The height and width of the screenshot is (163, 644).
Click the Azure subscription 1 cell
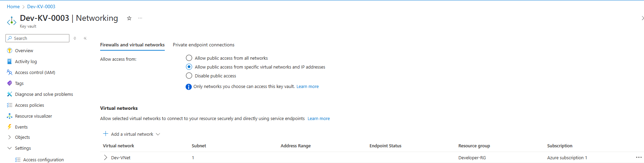coord(567,158)
